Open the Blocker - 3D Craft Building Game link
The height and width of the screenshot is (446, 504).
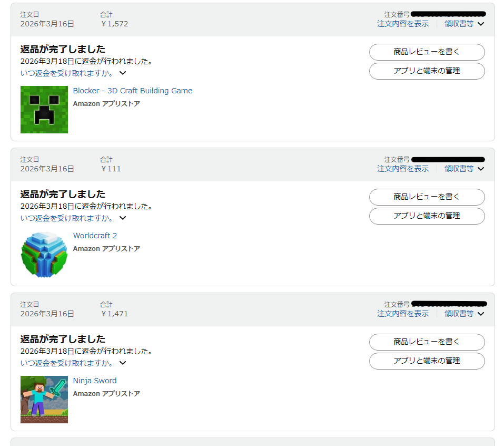(132, 91)
